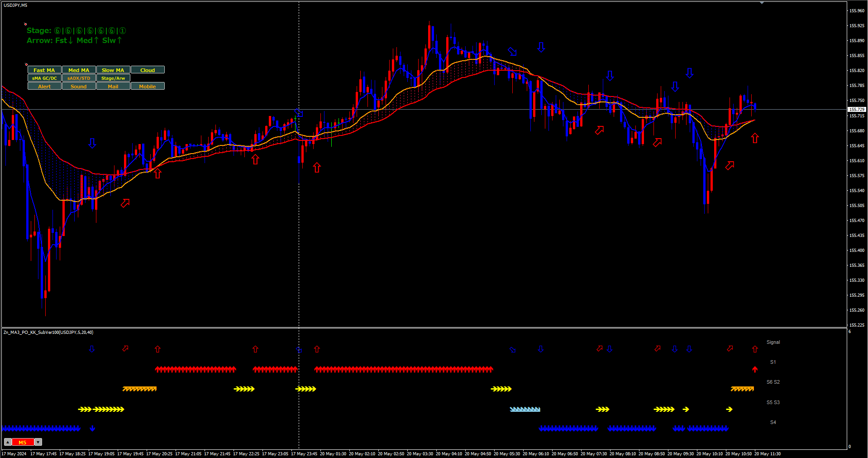Select the red anchor dot above Stage label
This screenshot has width=868, height=458.
pyautogui.click(x=25, y=24)
